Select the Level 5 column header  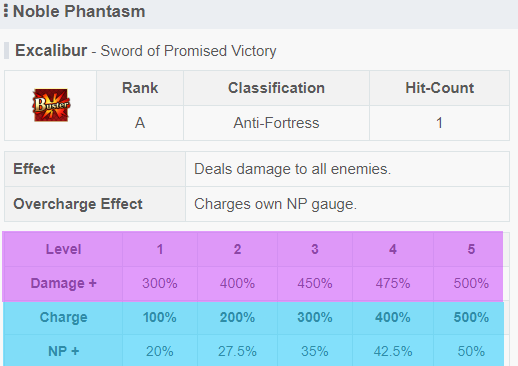[471, 249]
